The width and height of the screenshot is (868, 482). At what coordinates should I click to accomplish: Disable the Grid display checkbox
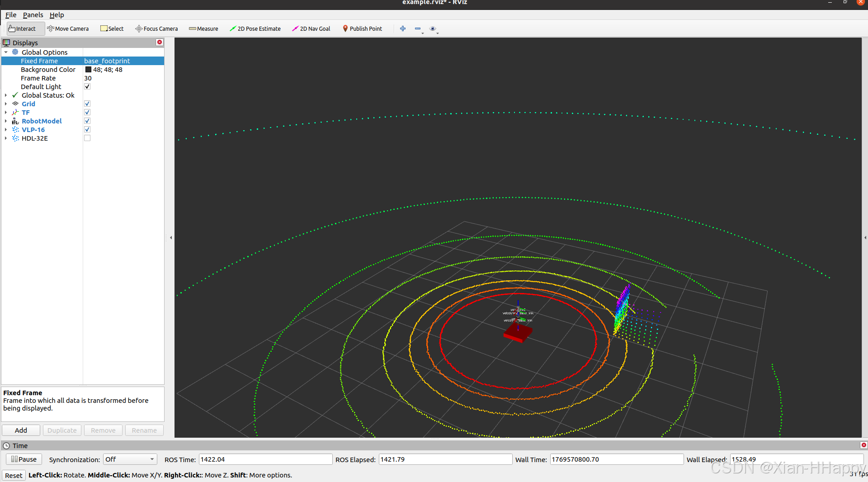87,104
